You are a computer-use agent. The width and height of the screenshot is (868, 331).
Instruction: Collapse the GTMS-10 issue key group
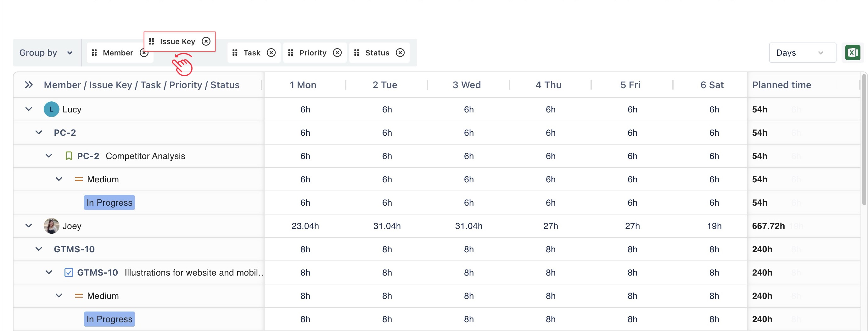click(39, 249)
